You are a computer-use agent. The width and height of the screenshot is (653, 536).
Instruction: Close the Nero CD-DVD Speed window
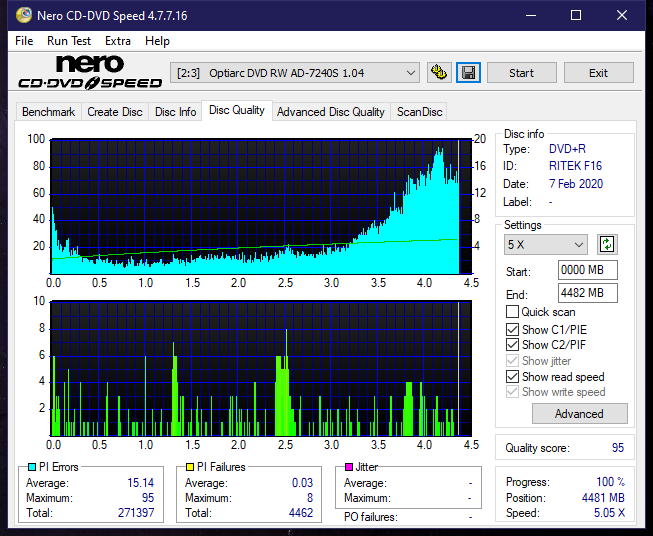[x=622, y=15]
